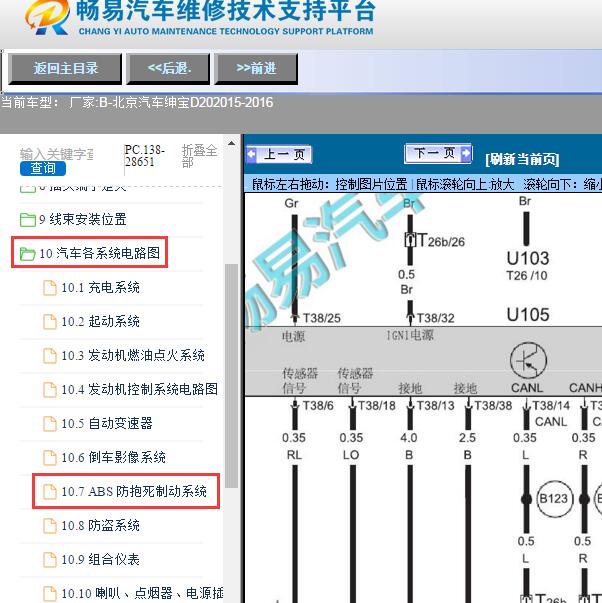Return to main directory with 返回主目录

pyautogui.click(x=65, y=69)
